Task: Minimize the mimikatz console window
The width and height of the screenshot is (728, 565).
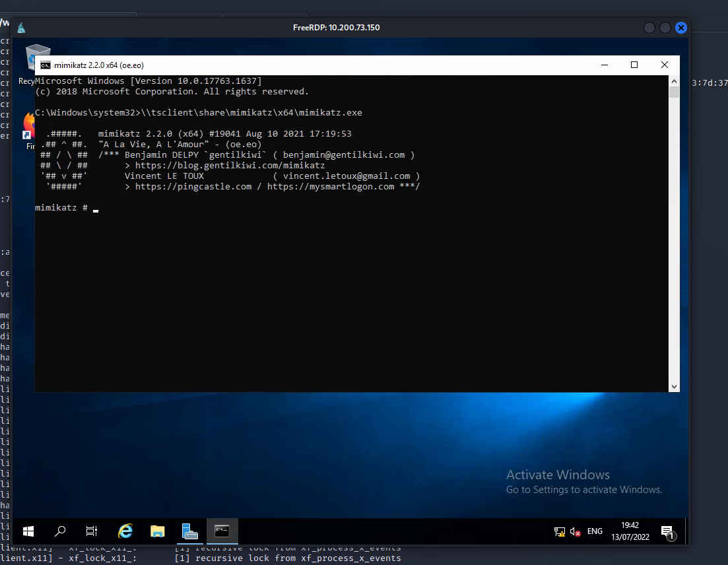Action: pos(605,65)
